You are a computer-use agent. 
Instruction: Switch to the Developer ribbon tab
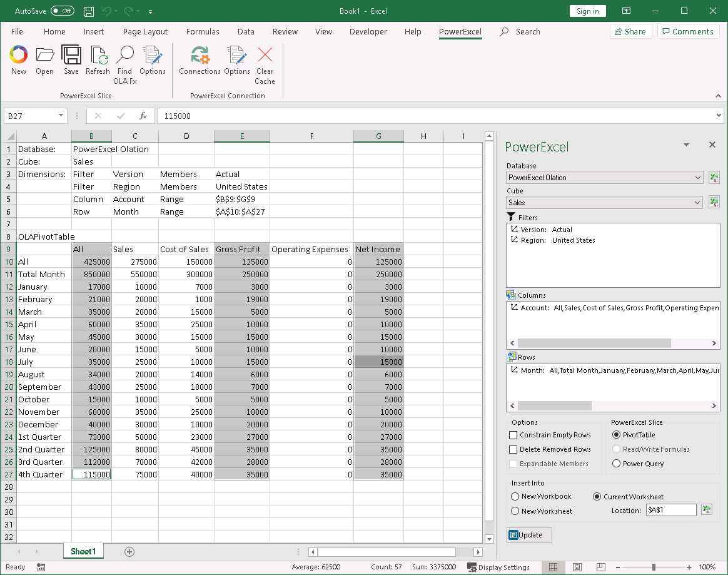point(368,31)
